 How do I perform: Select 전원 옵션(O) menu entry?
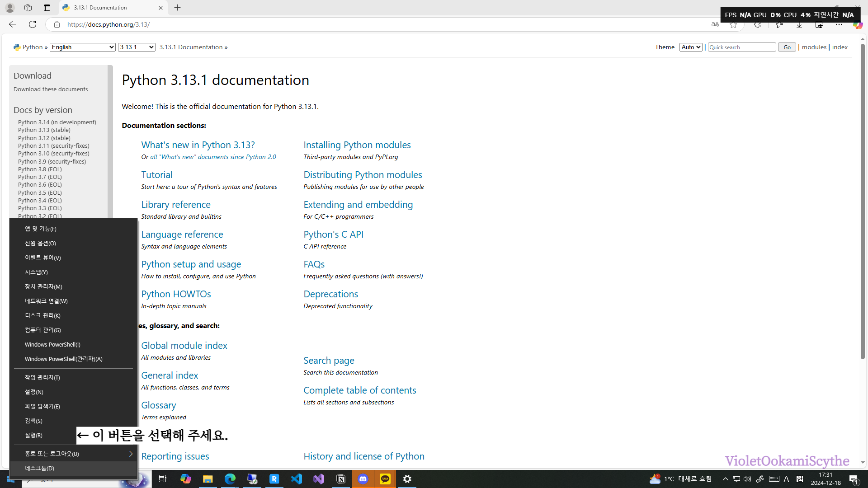coord(73,243)
